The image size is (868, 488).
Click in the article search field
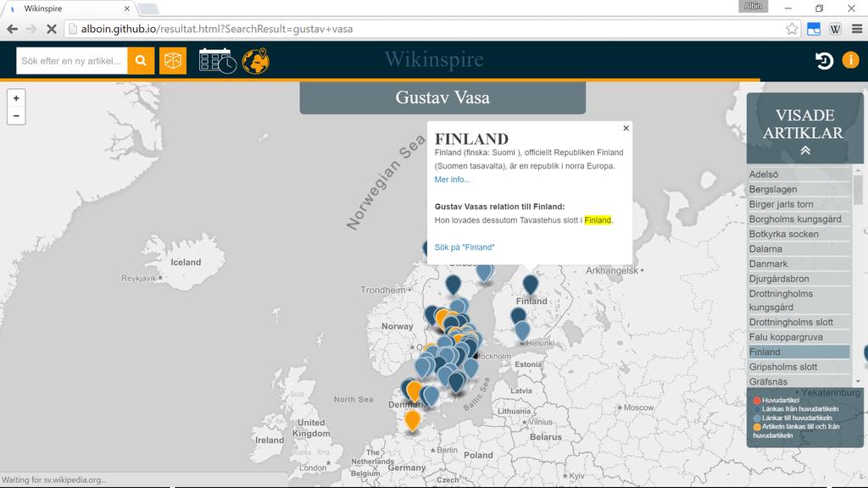(72, 61)
